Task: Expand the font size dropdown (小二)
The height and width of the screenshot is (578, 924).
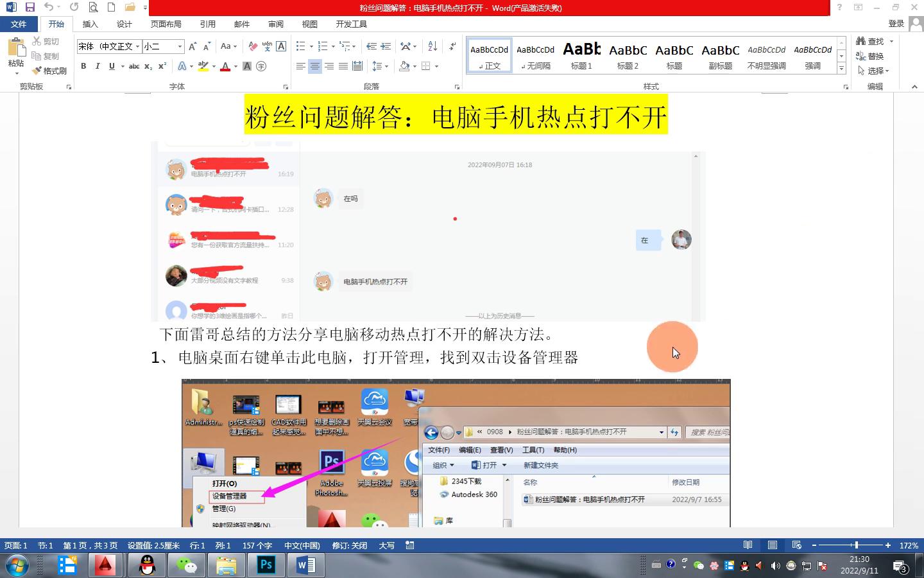Action: pos(180,46)
